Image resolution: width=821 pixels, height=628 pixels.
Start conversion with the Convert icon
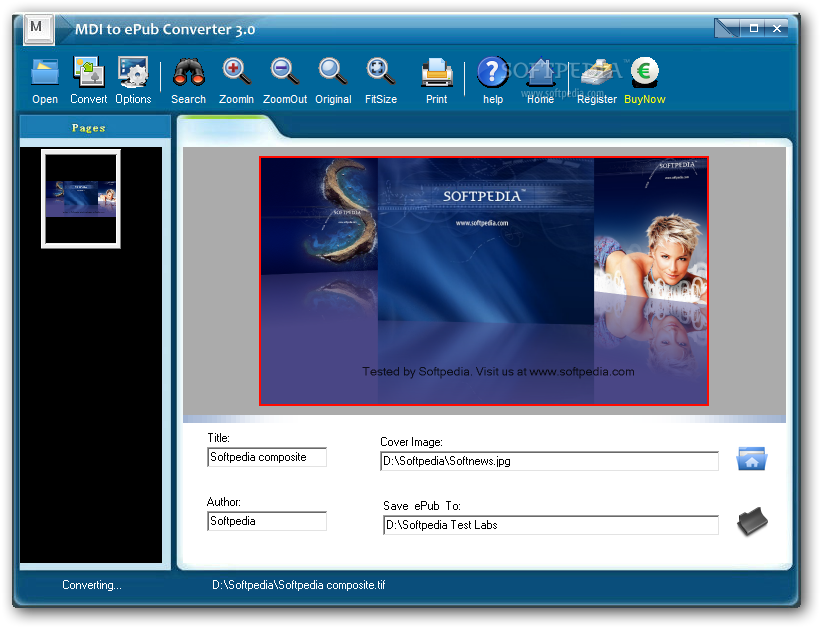pos(88,72)
